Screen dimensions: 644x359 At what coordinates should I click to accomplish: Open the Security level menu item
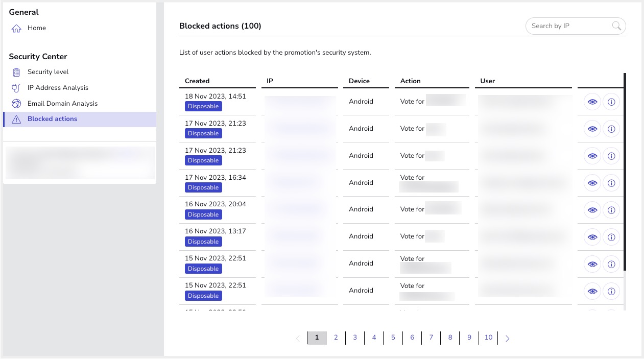point(48,72)
